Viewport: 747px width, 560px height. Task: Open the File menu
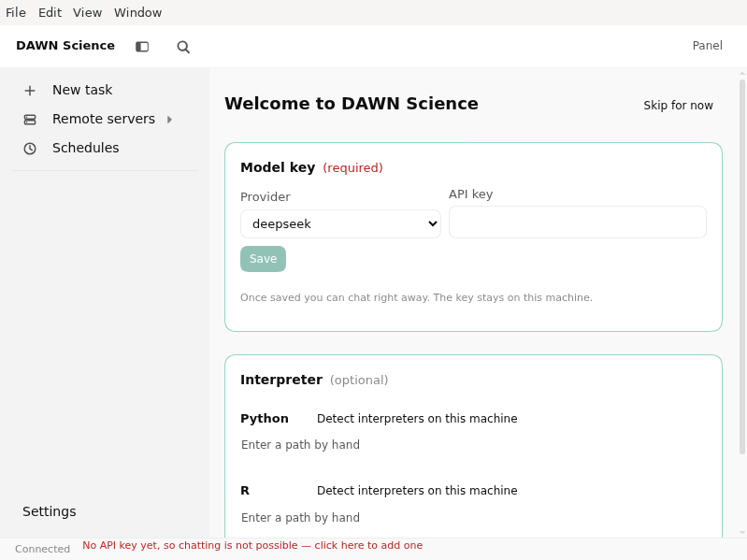pos(16,12)
